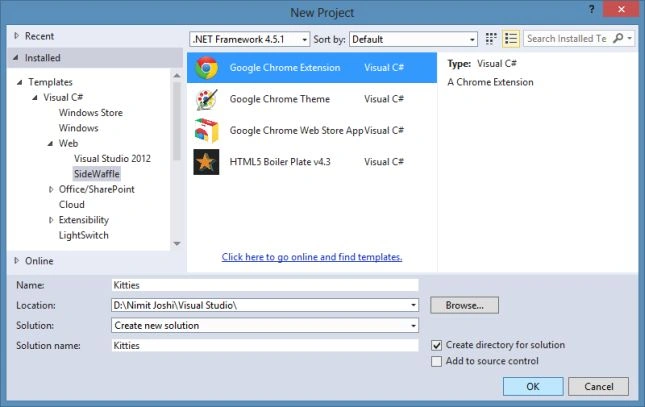Click the Browse... button
This screenshot has width=645, height=407.
pyautogui.click(x=464, y=305)
